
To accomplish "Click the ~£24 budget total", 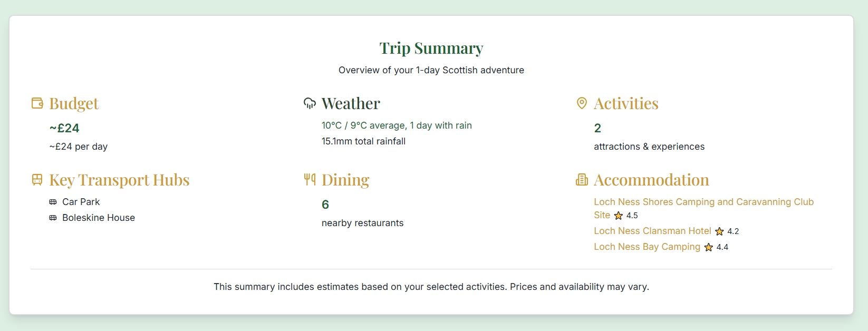I will point(64,128).
